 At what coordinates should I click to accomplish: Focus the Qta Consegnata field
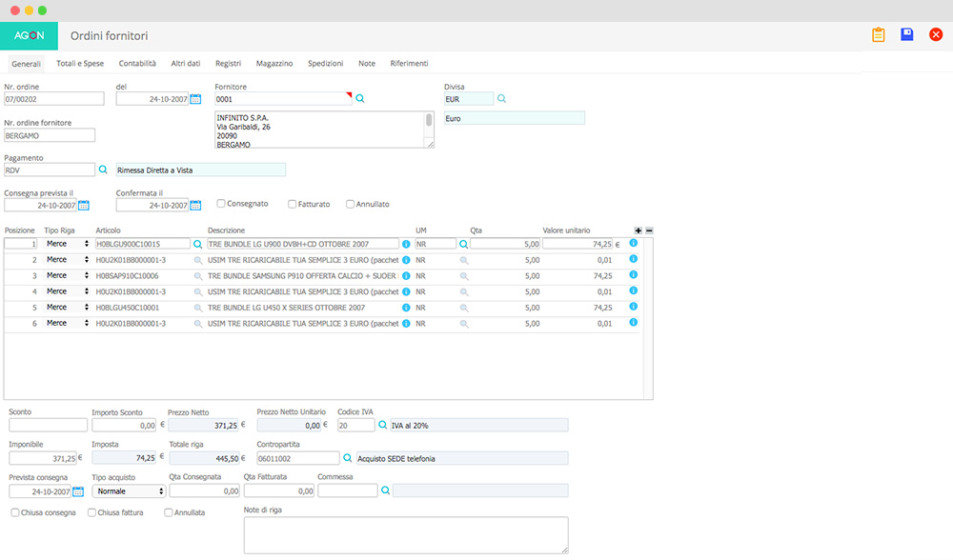pyautogui.click(x=204, y=490)
